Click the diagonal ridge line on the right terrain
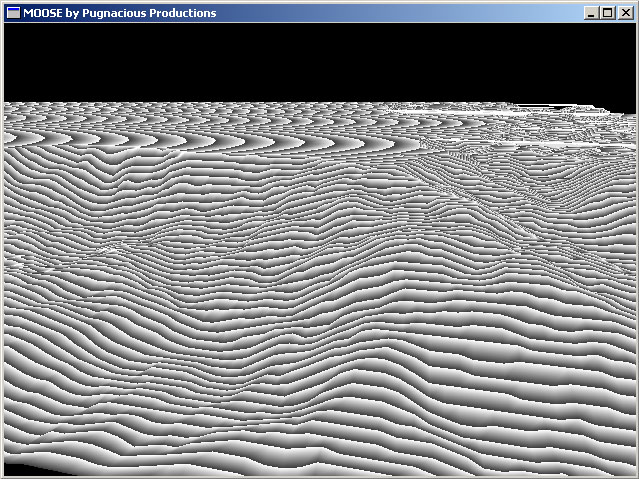This screenshot has height=479, width=639. [x=500, y=220]
